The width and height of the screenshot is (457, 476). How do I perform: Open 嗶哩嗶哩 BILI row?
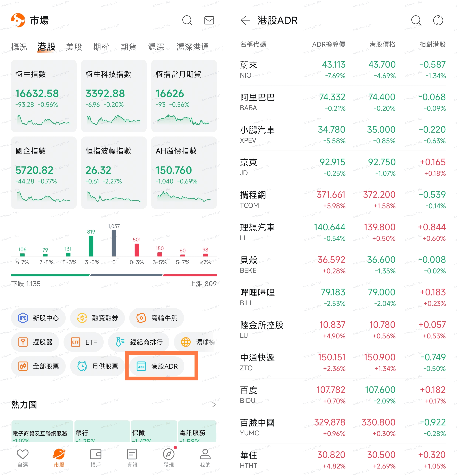pyautogui.click(x=343, y=297)
